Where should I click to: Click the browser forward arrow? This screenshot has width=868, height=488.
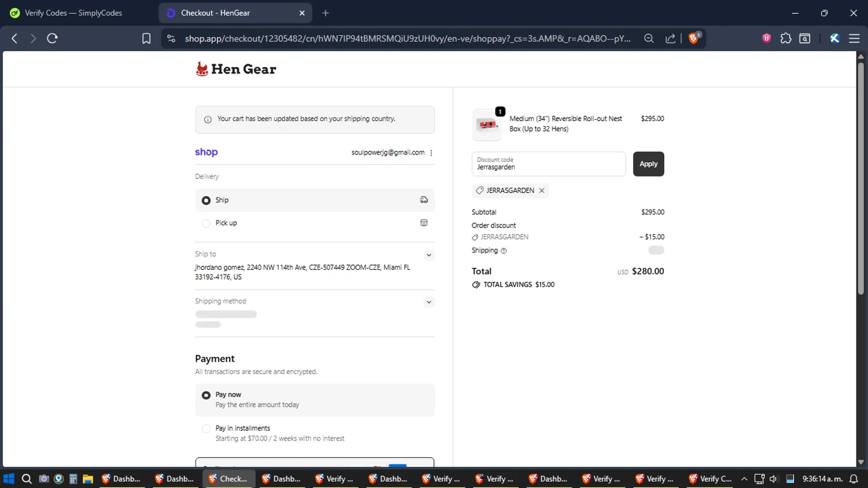[x=33, y=38]
